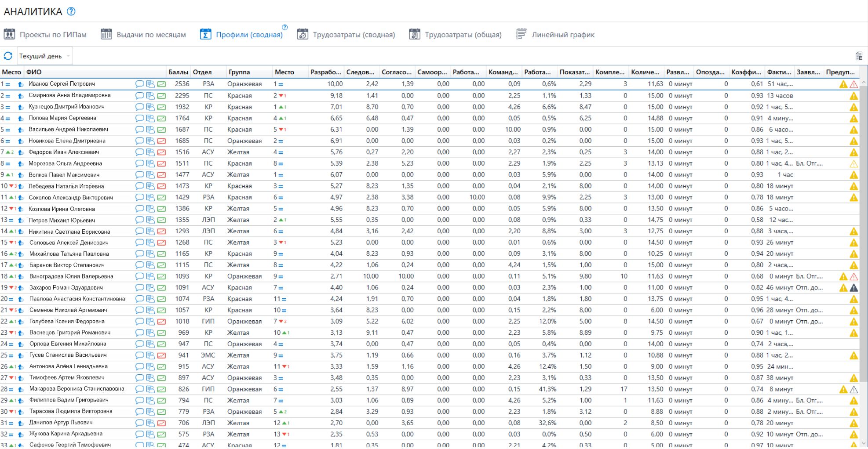The width and height of the screenshot is (868, 449).
Task: Sort by the Коэффи... column header
Action: pyautogui.click(x=746, y=72)
